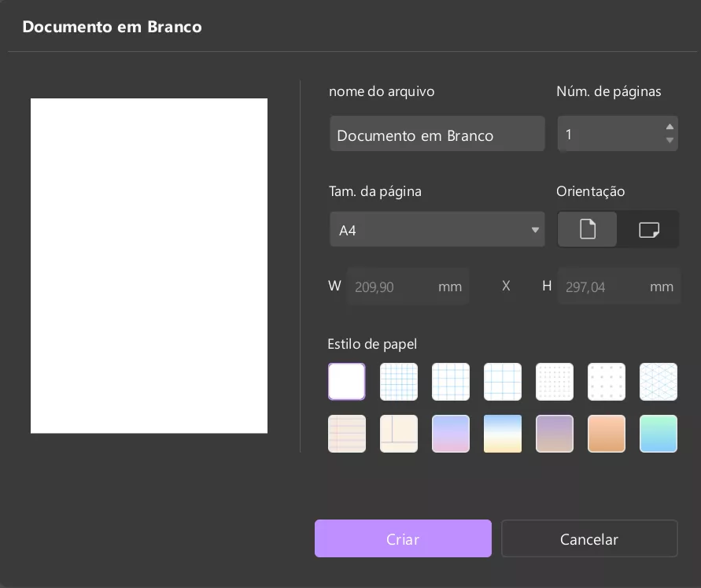Pick the fine dotted paper style
Image resolution: width=701 pixels, height=588 pixels.
555,382
